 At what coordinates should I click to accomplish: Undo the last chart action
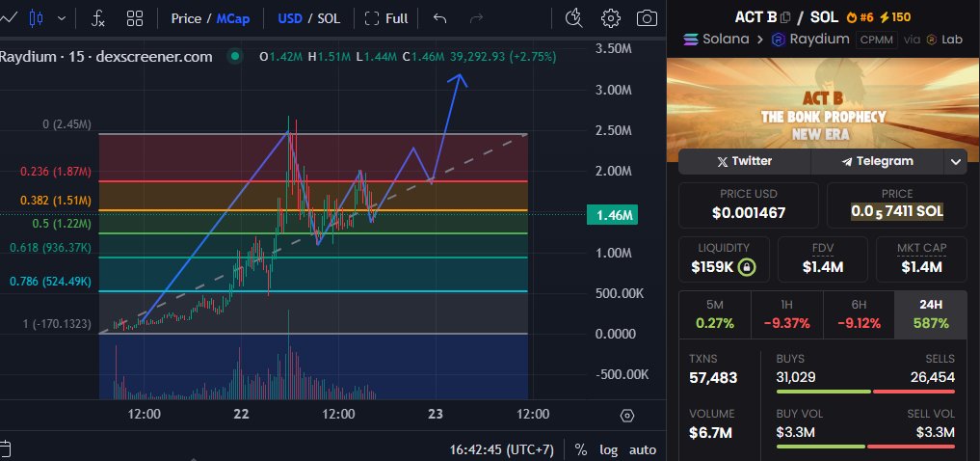tap(440, 18)
